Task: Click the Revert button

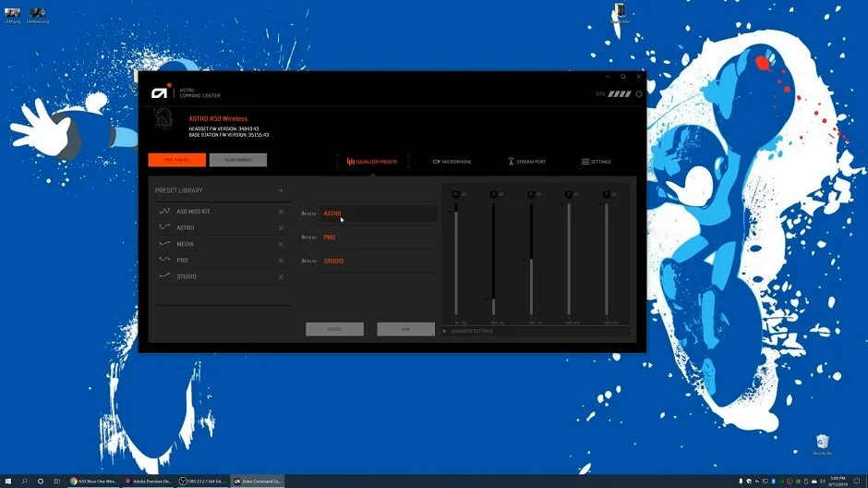Action: coord(334,329)
